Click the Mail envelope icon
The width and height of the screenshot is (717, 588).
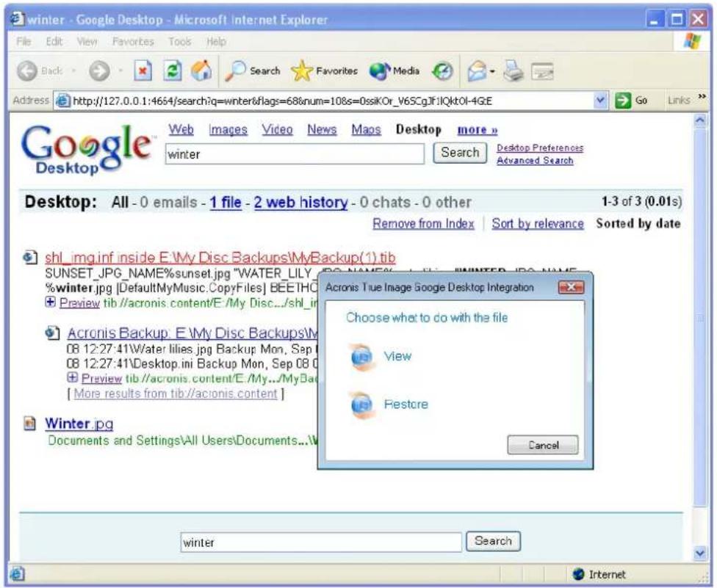pyautogui.click(x=477, y=71)
